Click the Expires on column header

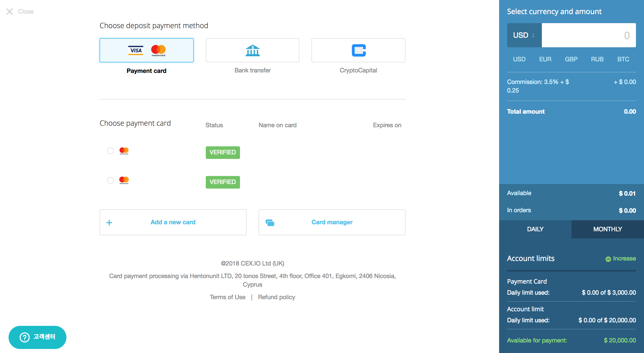[387, 125]
